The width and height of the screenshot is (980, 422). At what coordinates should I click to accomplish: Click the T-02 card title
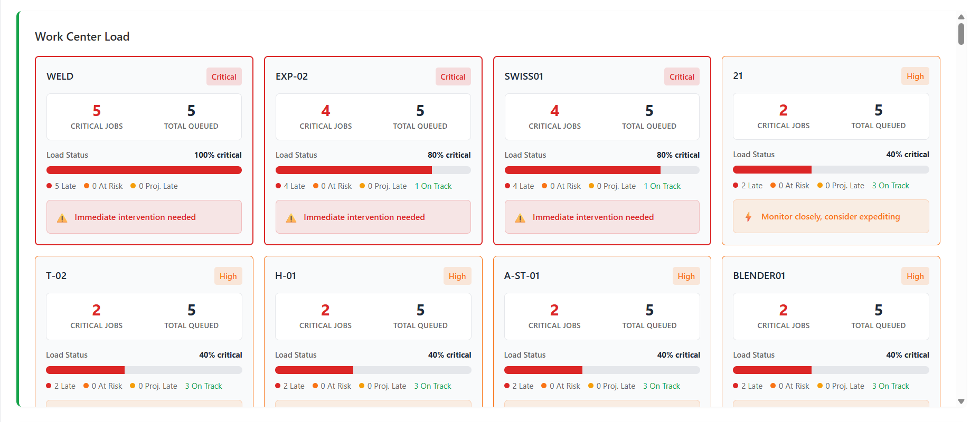[x=56, y=275]
